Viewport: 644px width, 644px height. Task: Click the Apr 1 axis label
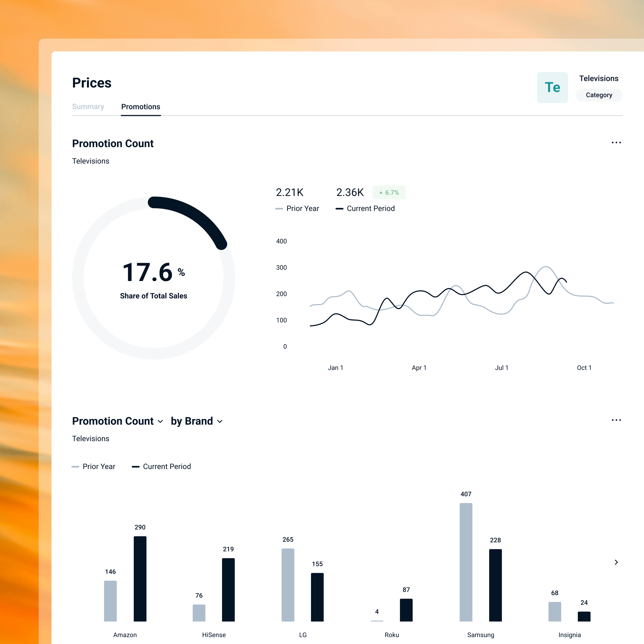click(x=419, y=368)
